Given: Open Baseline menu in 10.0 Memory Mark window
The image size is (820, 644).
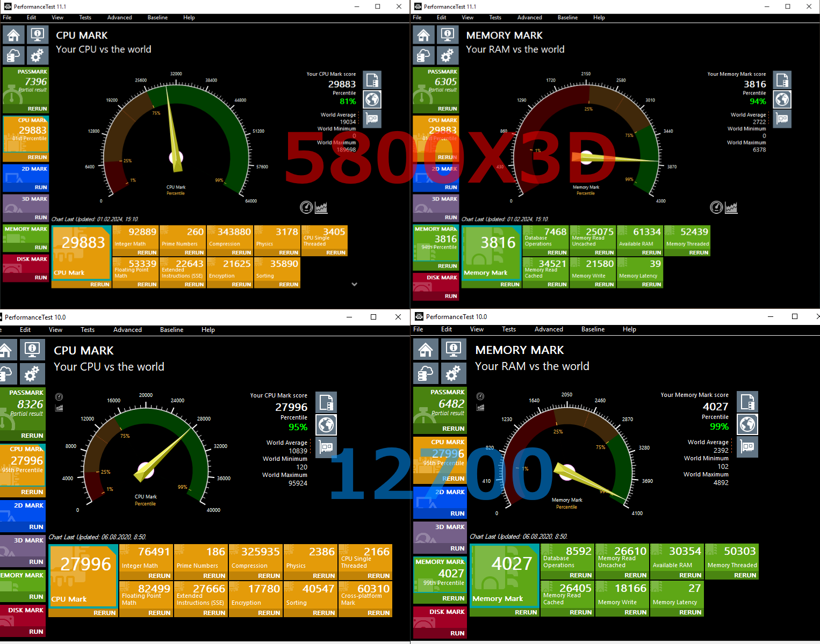Looking at the screenshot, I should (x=593, y=329).
